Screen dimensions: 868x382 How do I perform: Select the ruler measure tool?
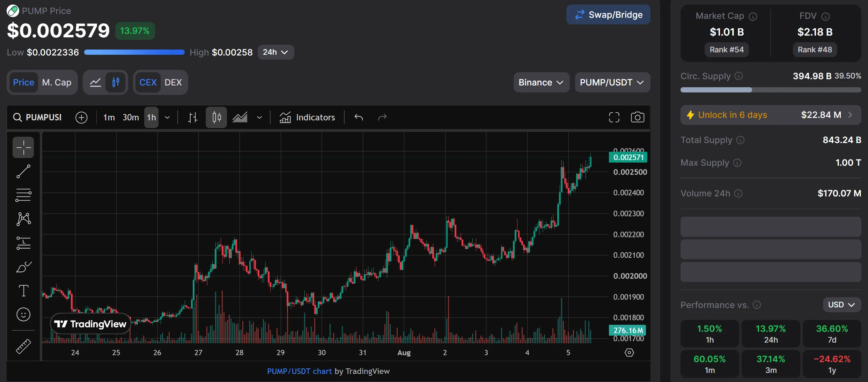pyautogui.click(x=23, y=346)
